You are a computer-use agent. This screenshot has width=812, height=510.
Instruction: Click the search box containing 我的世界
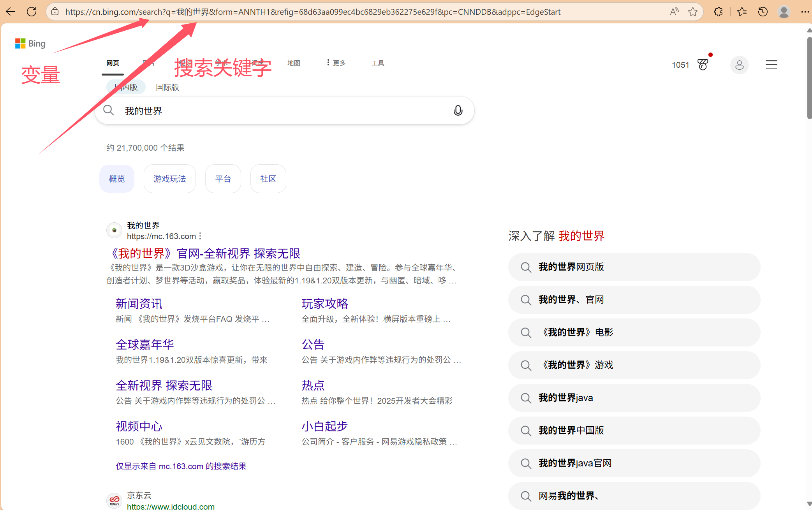[284, 111]
